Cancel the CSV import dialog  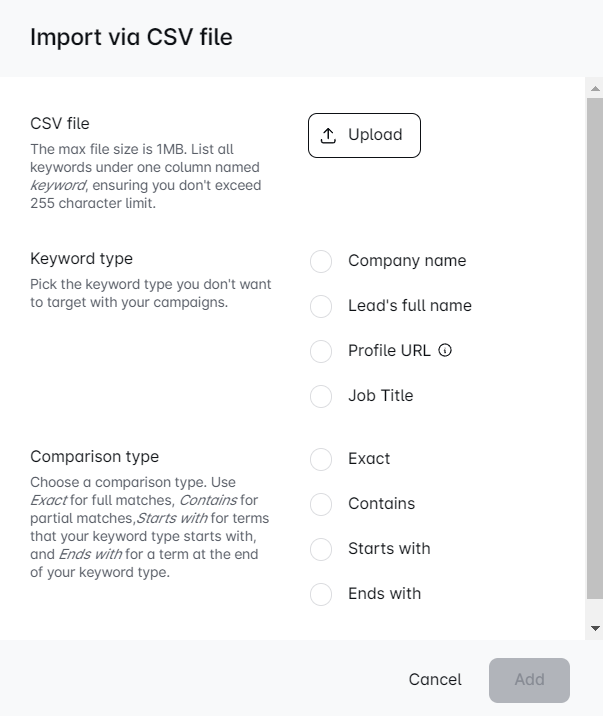pyautogui.click(x=435, y=680)
